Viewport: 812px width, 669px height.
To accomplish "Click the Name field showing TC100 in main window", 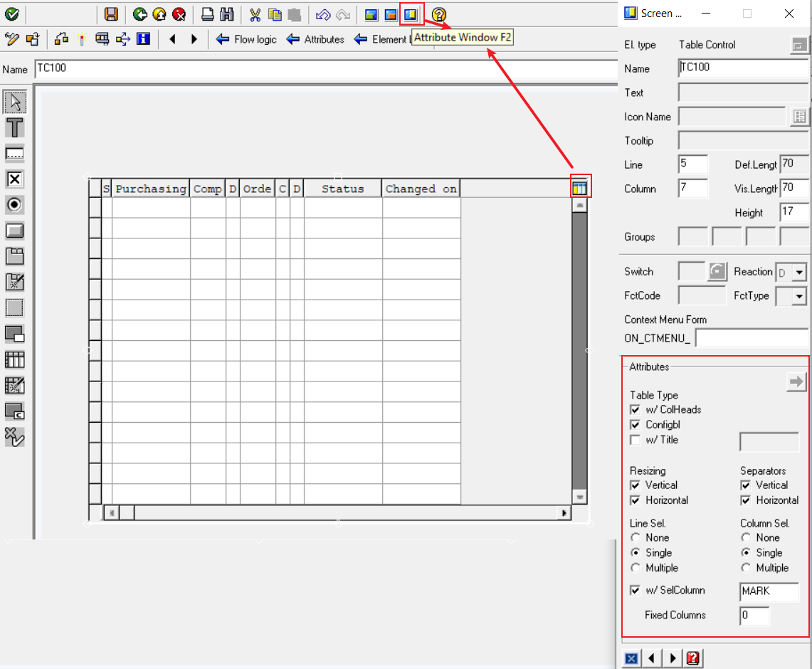I will [326, 68].
